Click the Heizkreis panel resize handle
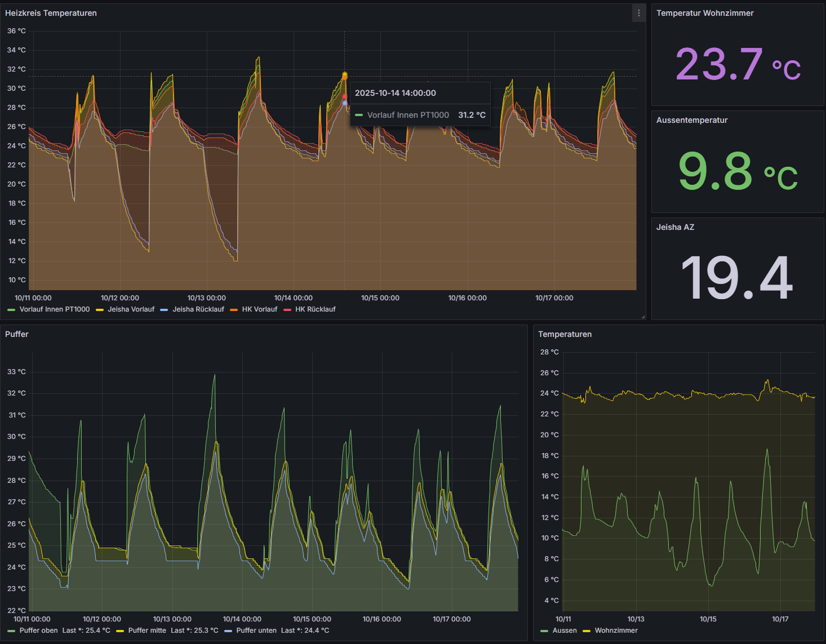 click(643, 317)
